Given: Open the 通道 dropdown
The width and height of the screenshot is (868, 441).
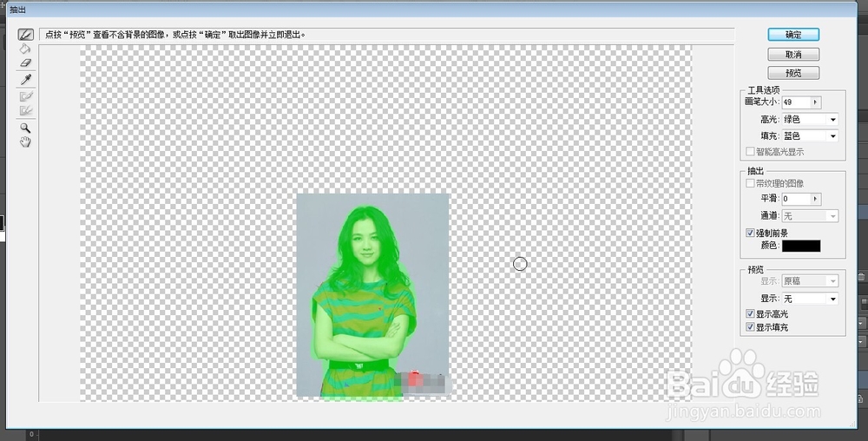Looking at the screenshot, I should (810, 216).
